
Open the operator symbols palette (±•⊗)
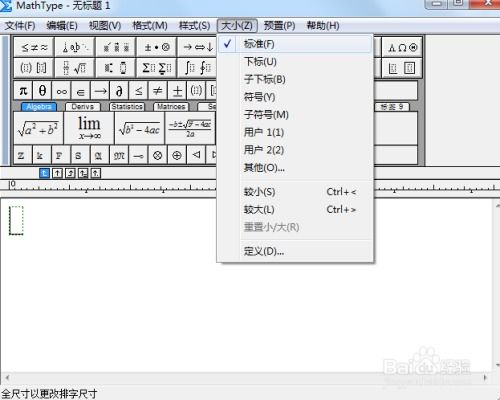click(157, 47)
